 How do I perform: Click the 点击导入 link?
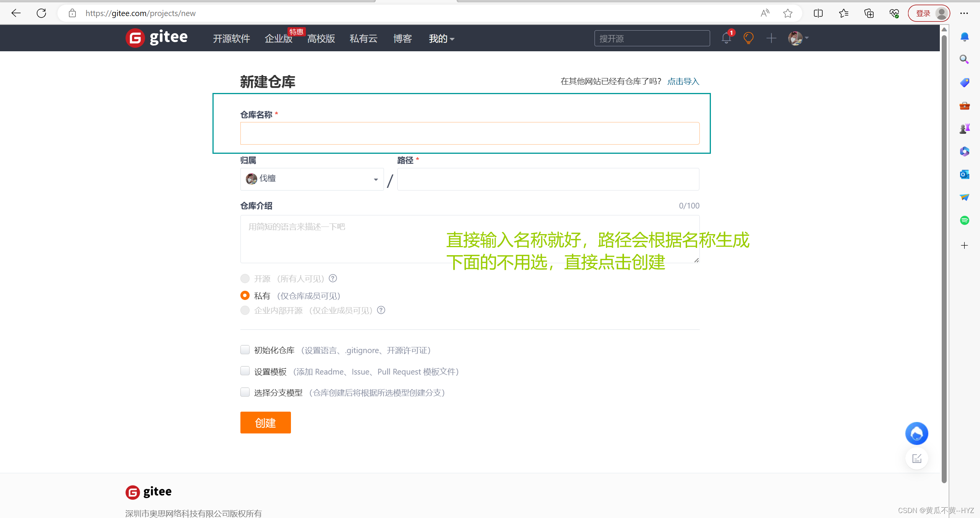coord(683,81)
